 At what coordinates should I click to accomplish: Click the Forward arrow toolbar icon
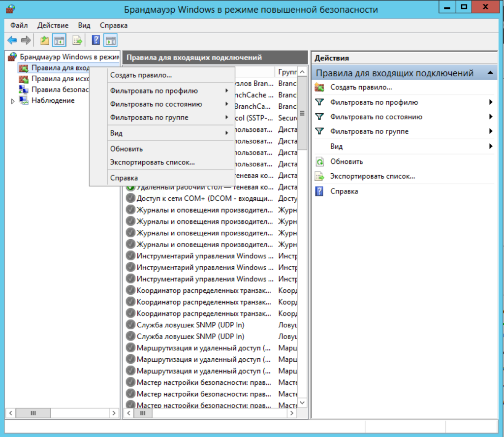tap(26, 40)
